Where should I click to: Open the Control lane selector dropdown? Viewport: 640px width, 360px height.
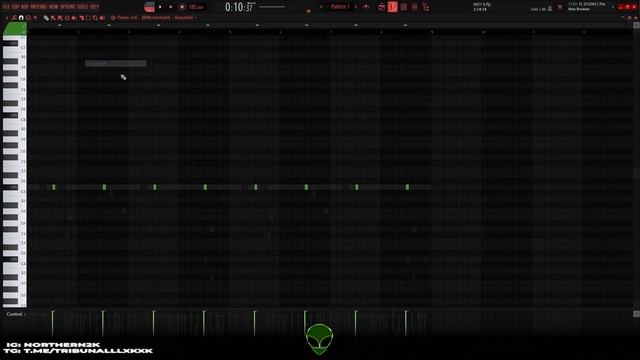(x=16, y=314)
